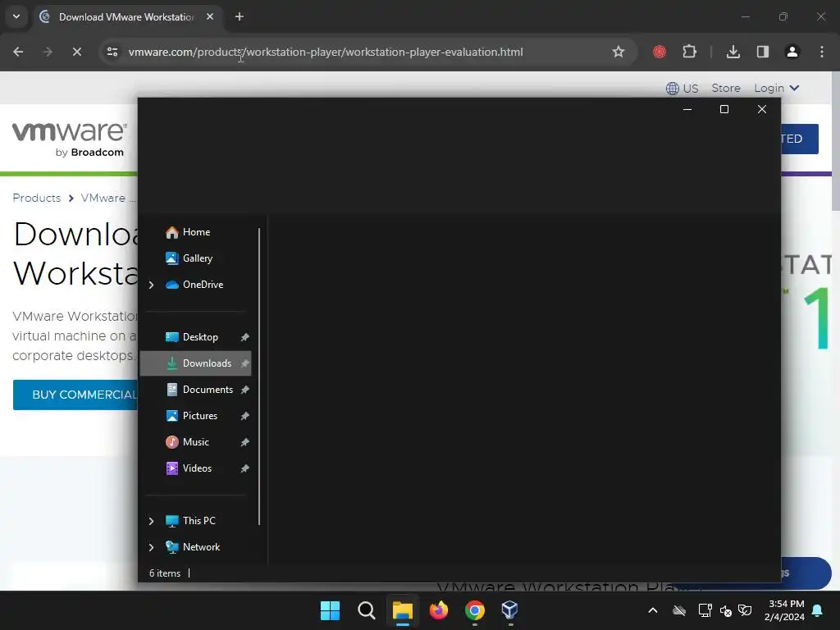Click the pin icon beside Downloads
Viewport: 840px width, 630px height.
[x=244, y=363]
